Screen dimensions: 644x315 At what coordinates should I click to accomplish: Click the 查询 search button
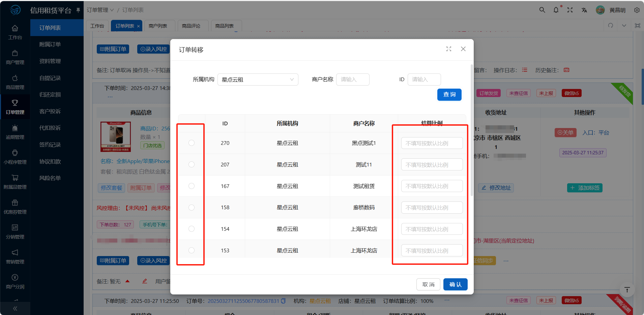pyautogui.click(x=449, y=95)
